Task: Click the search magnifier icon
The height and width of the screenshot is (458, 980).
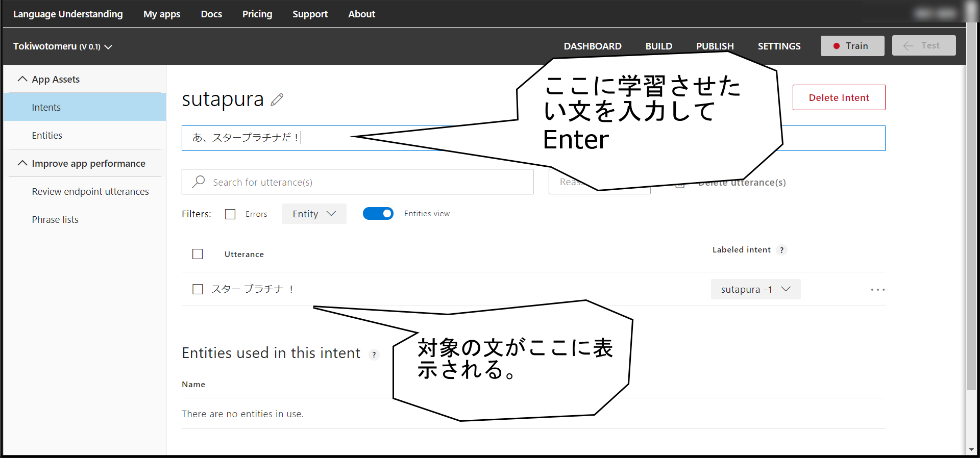Action: pos(199,182)
